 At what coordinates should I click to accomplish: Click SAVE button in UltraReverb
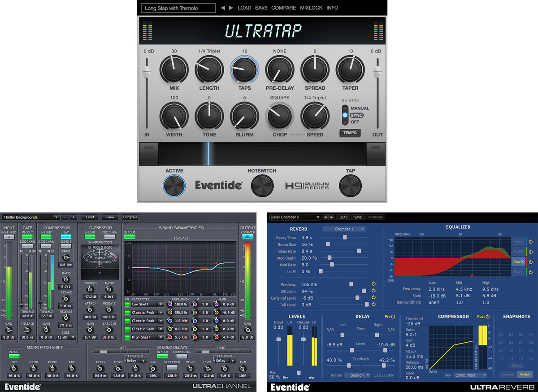pos(358,218)
